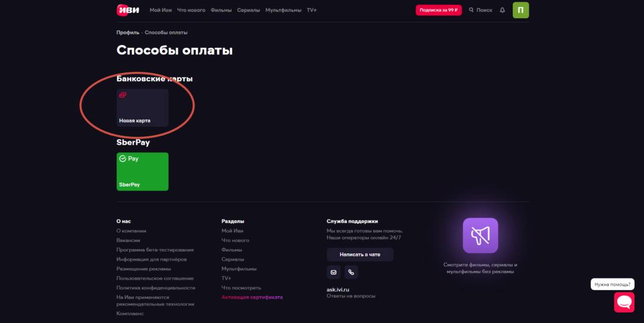Open Политика конфиденциальности footer link

(156, 288)
